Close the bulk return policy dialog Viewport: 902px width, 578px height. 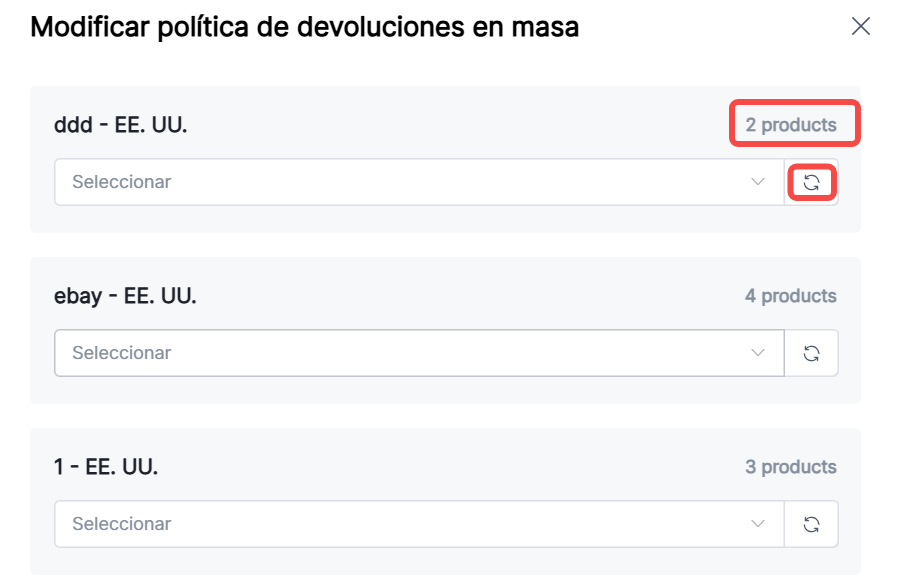pyautogui.click(x=860, y=27)
